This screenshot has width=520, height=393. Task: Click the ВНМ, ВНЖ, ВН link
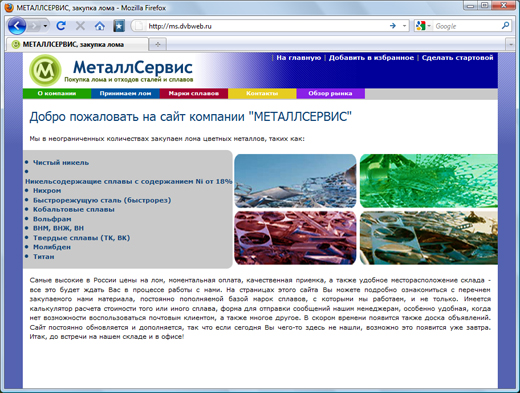click(58, 228)
